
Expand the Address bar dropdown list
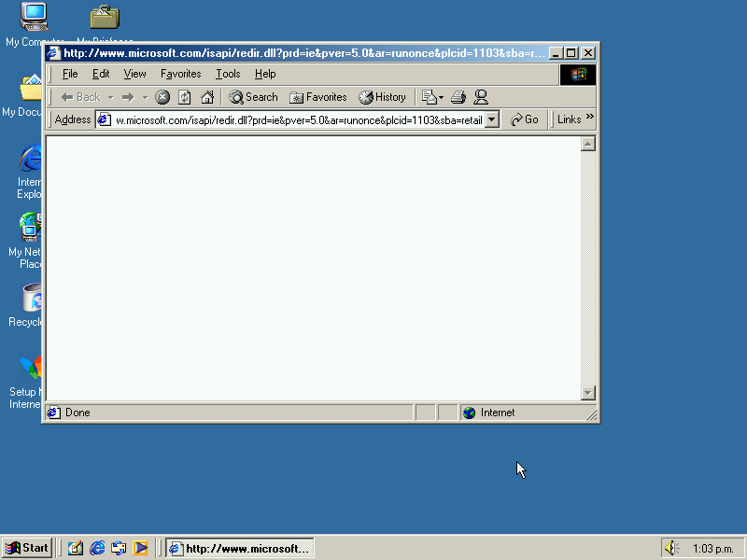point(492,120)
